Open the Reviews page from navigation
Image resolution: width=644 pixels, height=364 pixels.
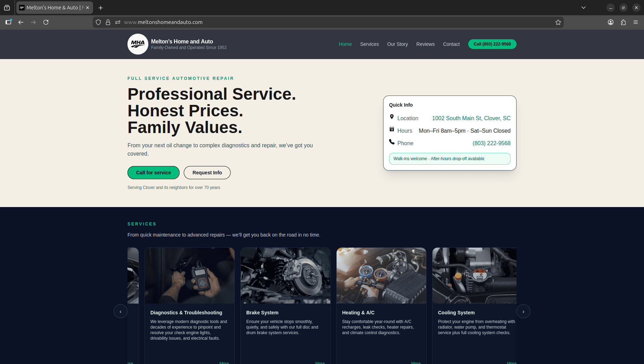coord(425,44)
